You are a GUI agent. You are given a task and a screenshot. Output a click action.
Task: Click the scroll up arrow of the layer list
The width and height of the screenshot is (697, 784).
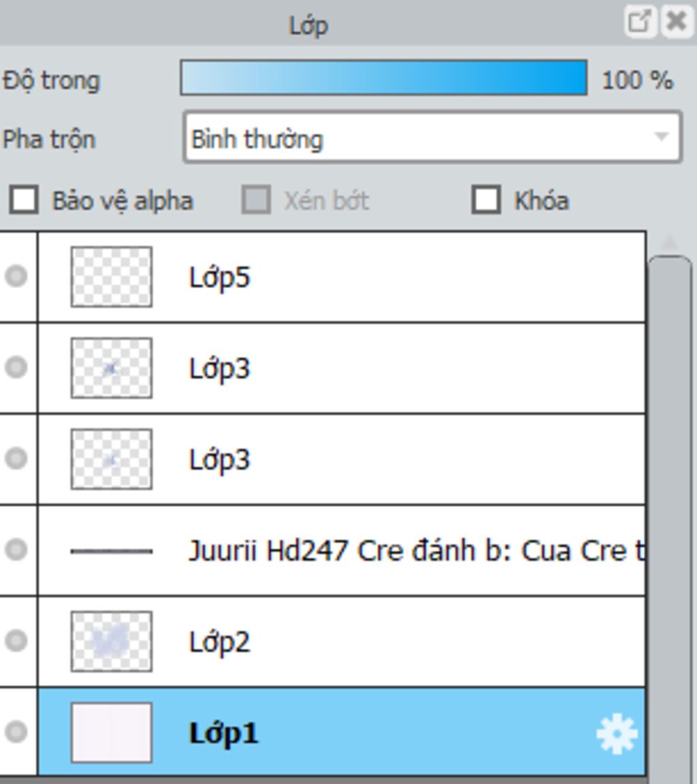[x=670, y=242]
